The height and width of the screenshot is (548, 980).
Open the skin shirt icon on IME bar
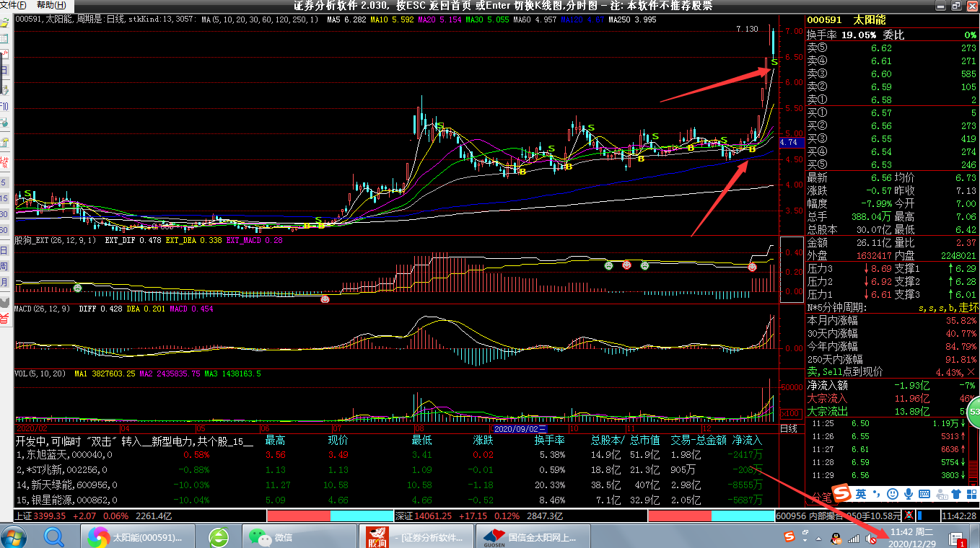pyautogui.click(x=956, y=494)
